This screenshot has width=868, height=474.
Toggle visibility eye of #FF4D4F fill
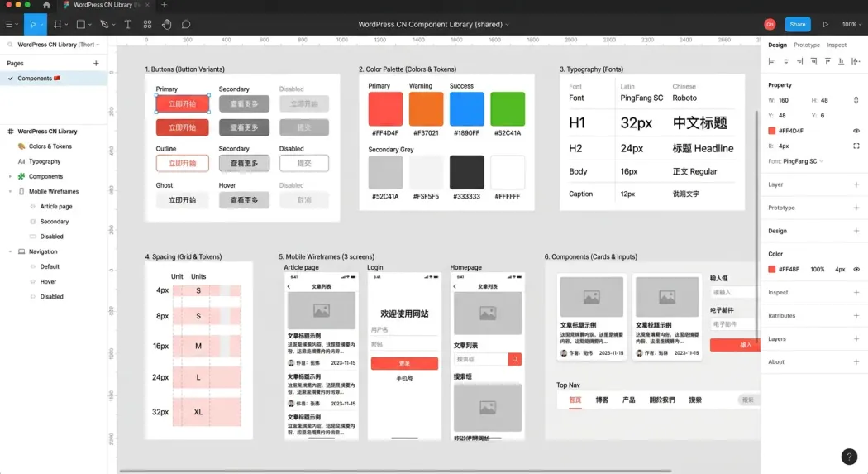point(856,131)
